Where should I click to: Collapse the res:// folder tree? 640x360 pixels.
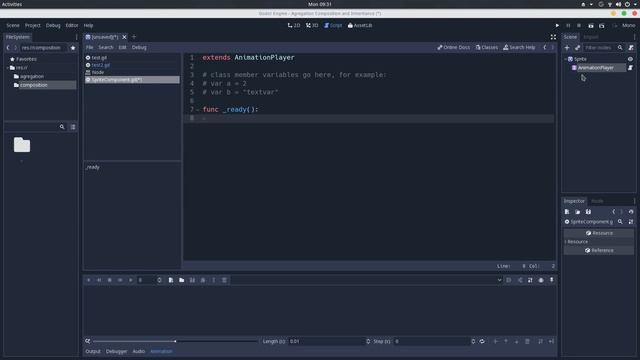pos(8,68)
